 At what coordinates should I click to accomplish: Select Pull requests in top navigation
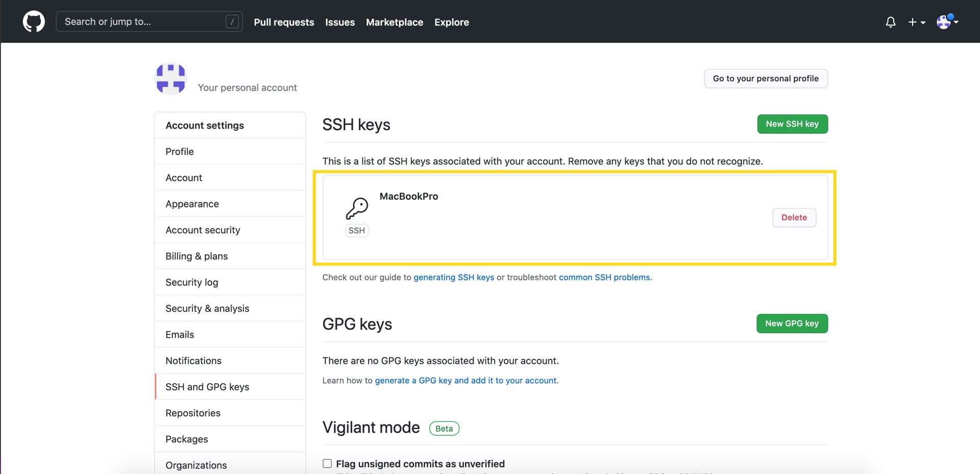pos(284,22)
